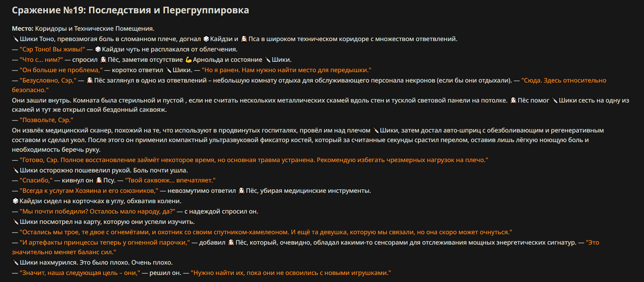The width and height of the screenshot is (644, 282).
Task: Click the flexed arm emoji before Арнольда
Action: point(188,60)
